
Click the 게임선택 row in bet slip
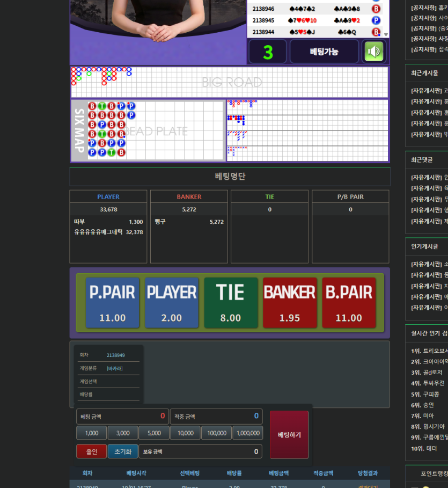click(x=108, y=381)
